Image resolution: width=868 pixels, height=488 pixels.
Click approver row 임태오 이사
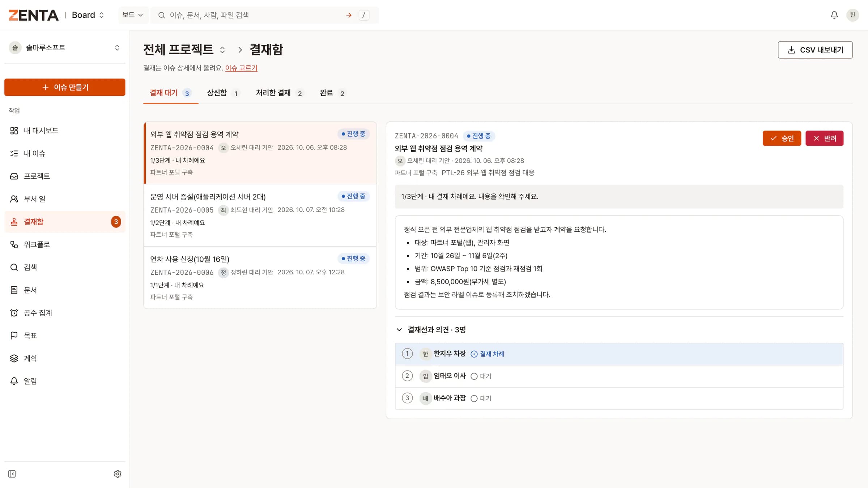click(619, 376)
